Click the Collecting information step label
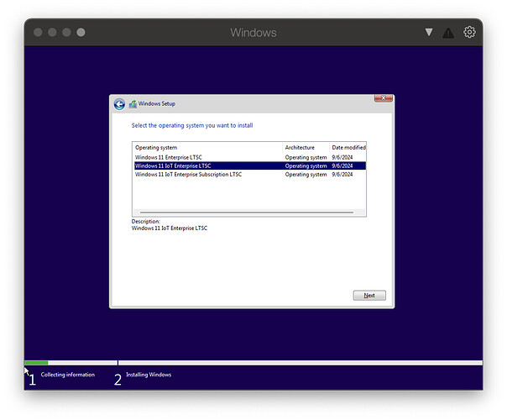Screen dimensions: 507x420 67,375
